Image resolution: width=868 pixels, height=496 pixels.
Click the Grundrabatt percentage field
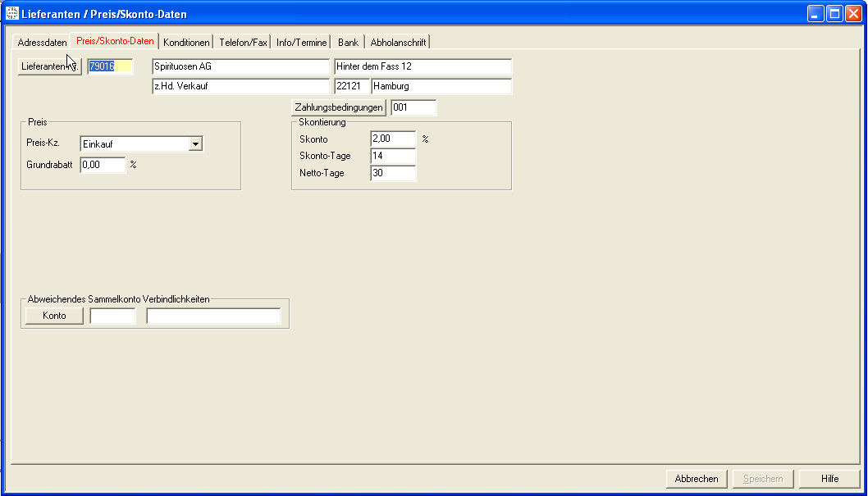pyautogui.click(x=103, y=165)
